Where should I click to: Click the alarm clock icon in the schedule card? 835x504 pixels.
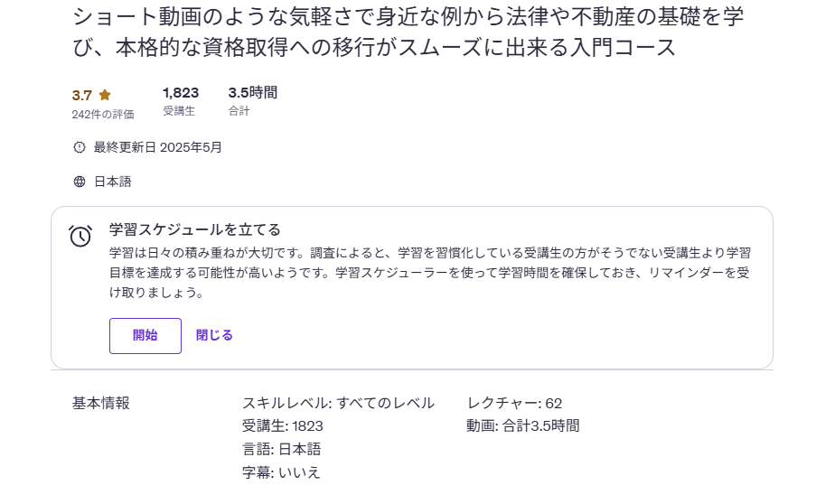(x=80, y=236)
